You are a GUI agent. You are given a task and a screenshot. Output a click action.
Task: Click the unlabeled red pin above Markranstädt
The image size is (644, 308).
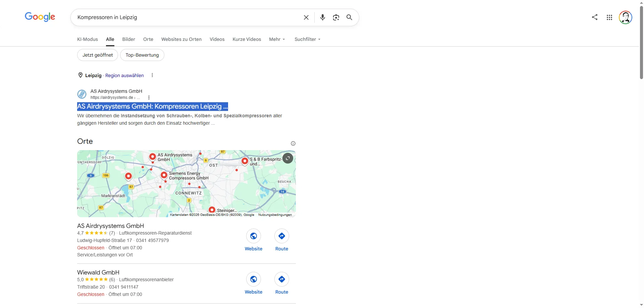[x=128, y=176]
